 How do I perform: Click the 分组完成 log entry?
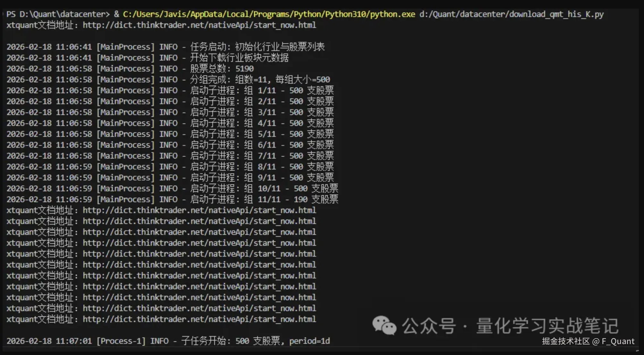click(260, 79)
